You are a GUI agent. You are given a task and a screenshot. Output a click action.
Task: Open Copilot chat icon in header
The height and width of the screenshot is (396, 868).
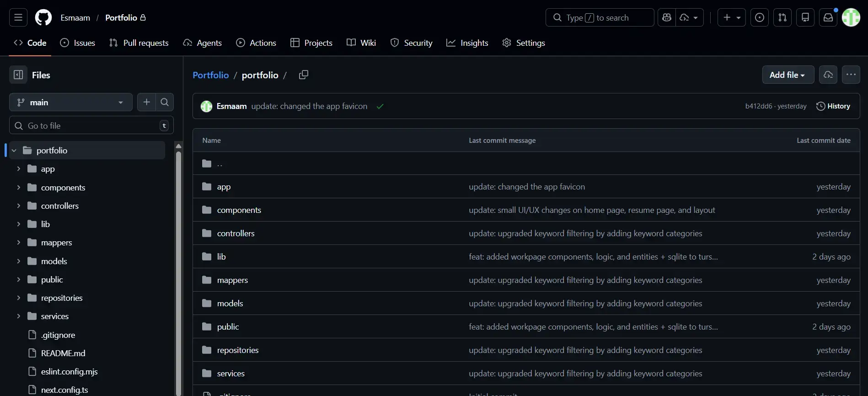[667, 17]
